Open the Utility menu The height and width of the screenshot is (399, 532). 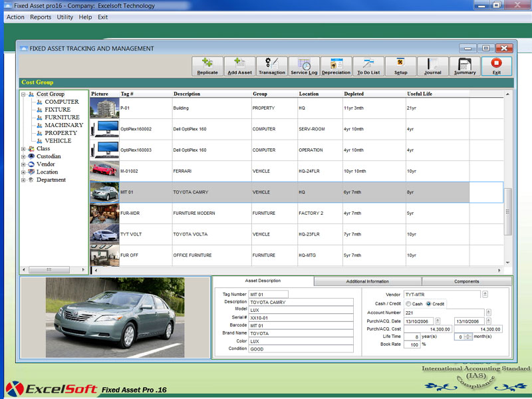pyautogui.click(x=65, y=17)
